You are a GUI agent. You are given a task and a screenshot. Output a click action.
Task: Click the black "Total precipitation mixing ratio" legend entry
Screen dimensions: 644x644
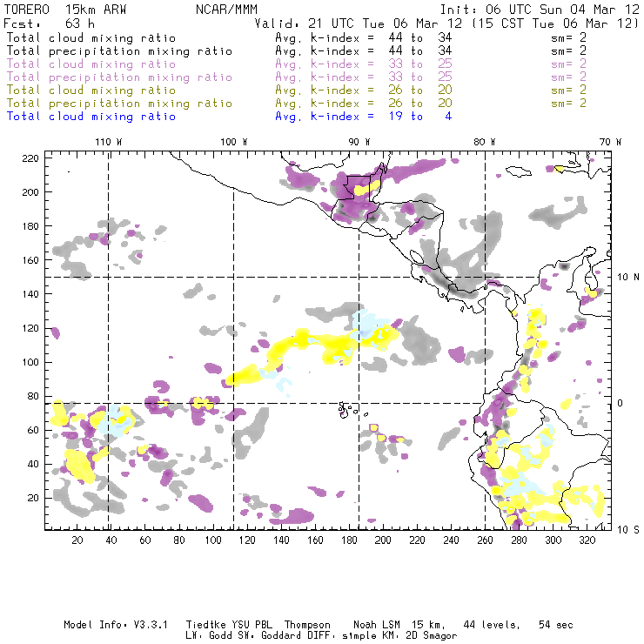click(119, 51)
